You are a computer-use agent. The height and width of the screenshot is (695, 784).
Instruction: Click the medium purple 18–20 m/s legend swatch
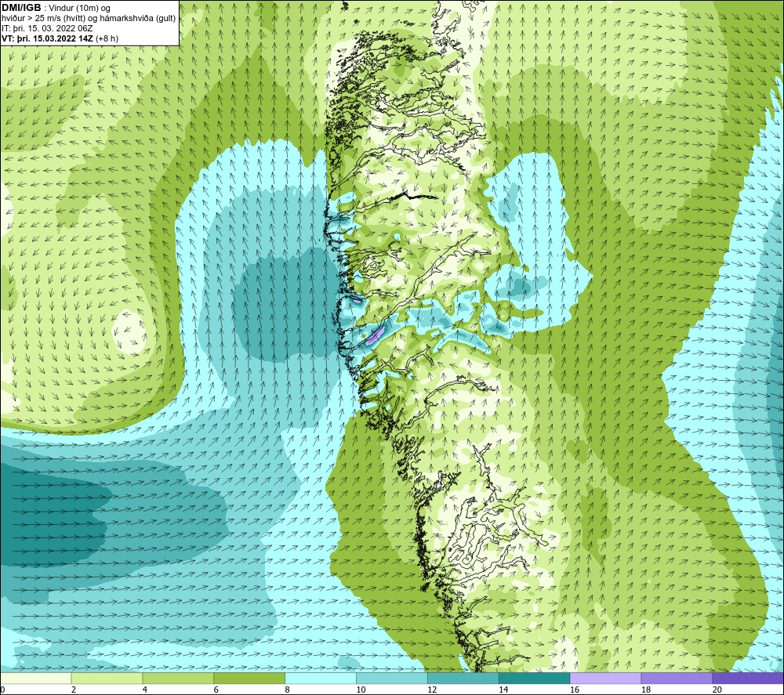pyautogui.click(x=677, y=678)
